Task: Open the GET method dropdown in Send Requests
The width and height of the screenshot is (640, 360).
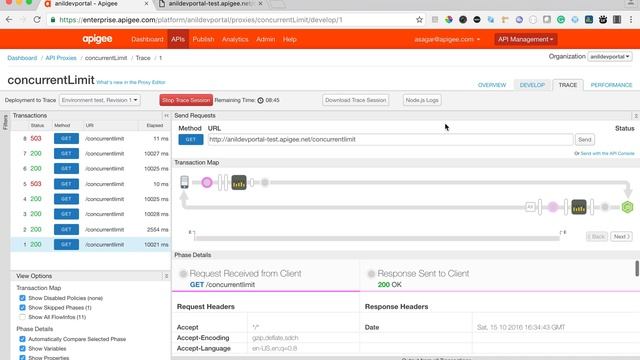Action: point(191,139)
